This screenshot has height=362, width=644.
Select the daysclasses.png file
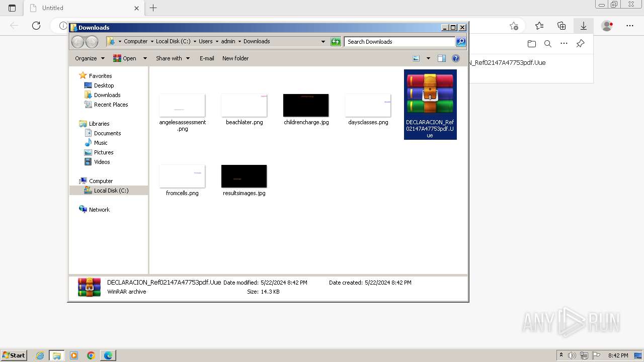click(x=368, y=110)
